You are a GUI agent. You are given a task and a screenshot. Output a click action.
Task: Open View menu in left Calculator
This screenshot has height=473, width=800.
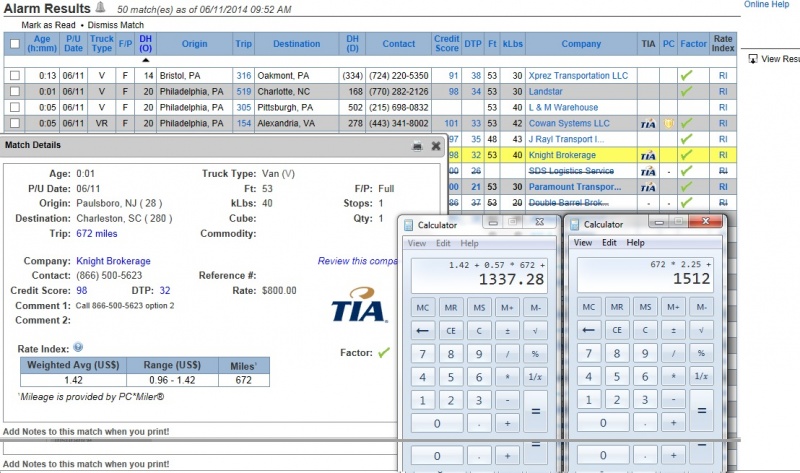(x=417, y=243)
